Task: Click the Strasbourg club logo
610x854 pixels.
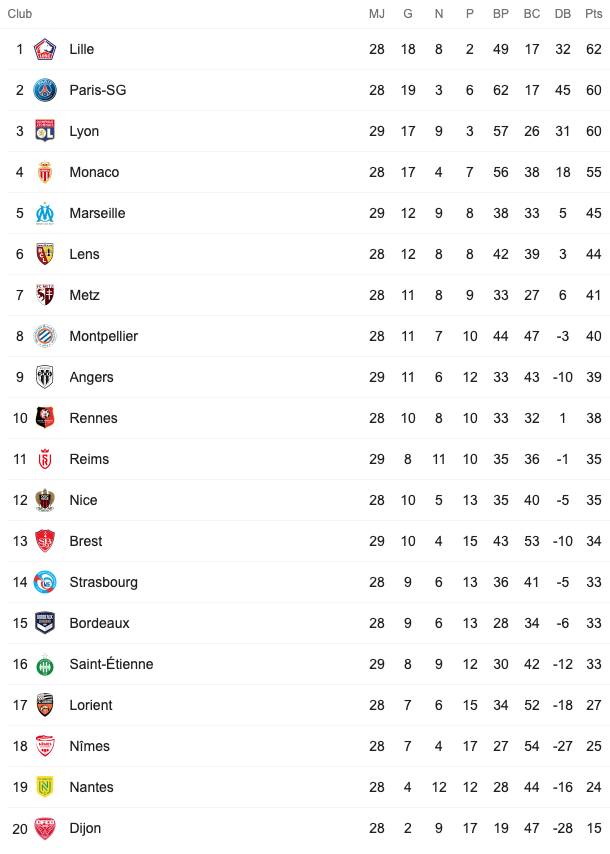Action: tap(45, 582)
